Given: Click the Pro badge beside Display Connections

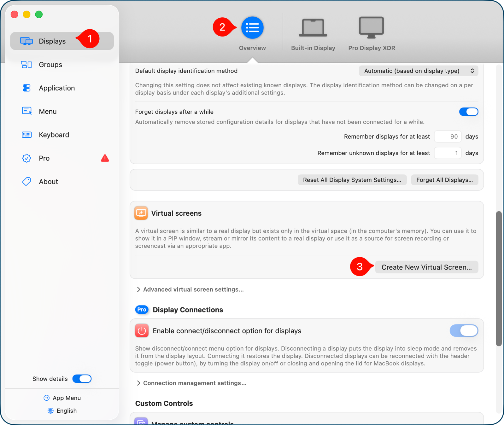Looking at the screenshot, I should pyautogui.click(x=142, y=310).
